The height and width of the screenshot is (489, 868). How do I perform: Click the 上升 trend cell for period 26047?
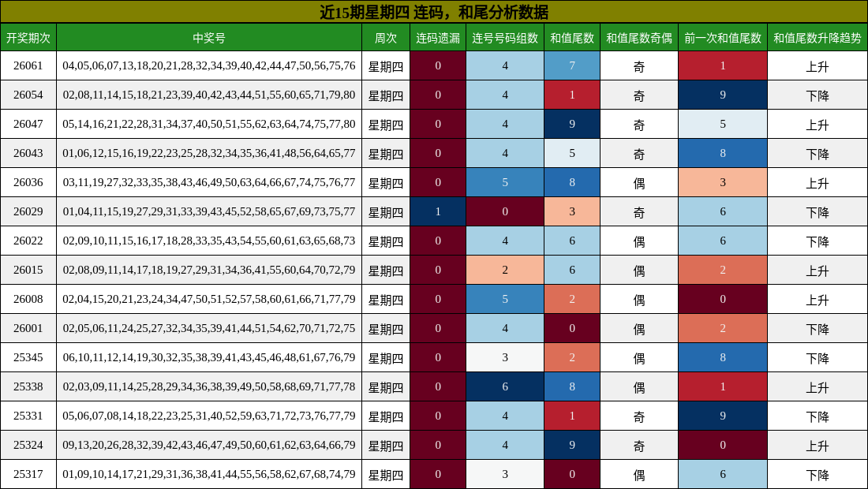point(817,125)
